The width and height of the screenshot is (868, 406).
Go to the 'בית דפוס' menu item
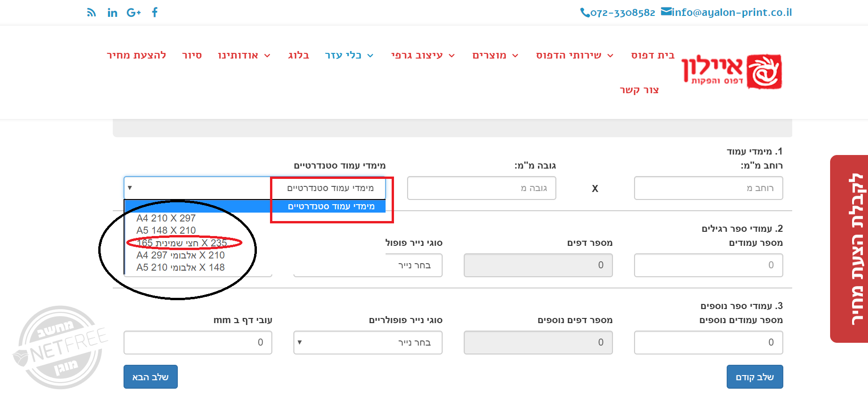click(653, 55)
